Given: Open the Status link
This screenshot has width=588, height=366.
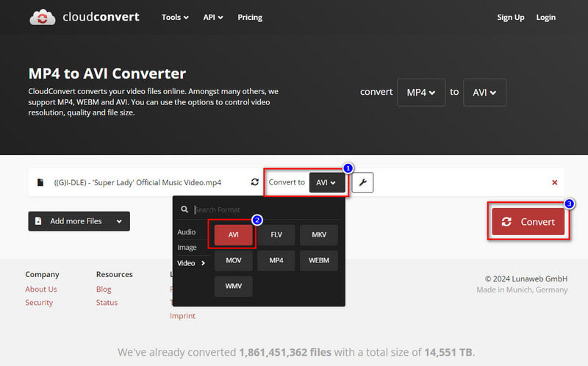Looking at the screenshot, I should pos(107,303).
